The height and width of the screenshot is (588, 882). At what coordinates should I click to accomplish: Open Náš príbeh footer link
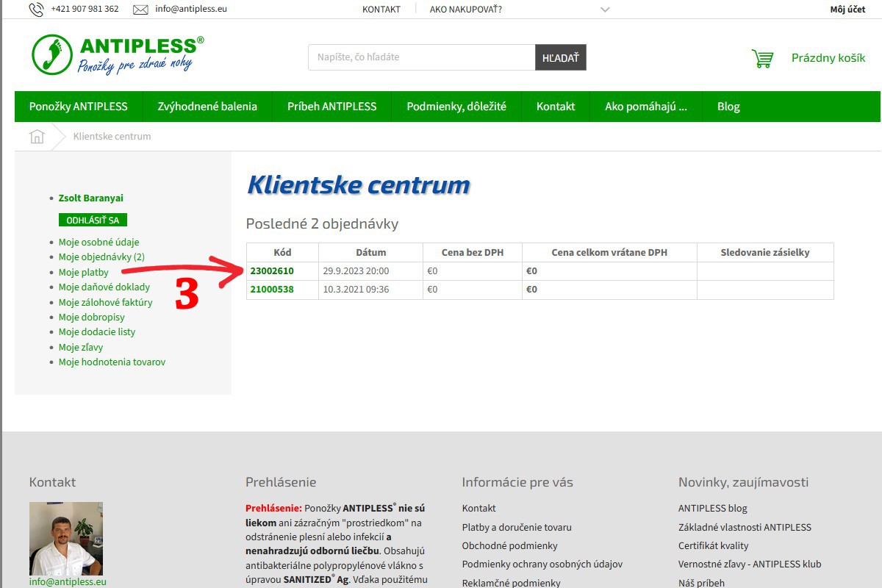click(x=701, y=583)
